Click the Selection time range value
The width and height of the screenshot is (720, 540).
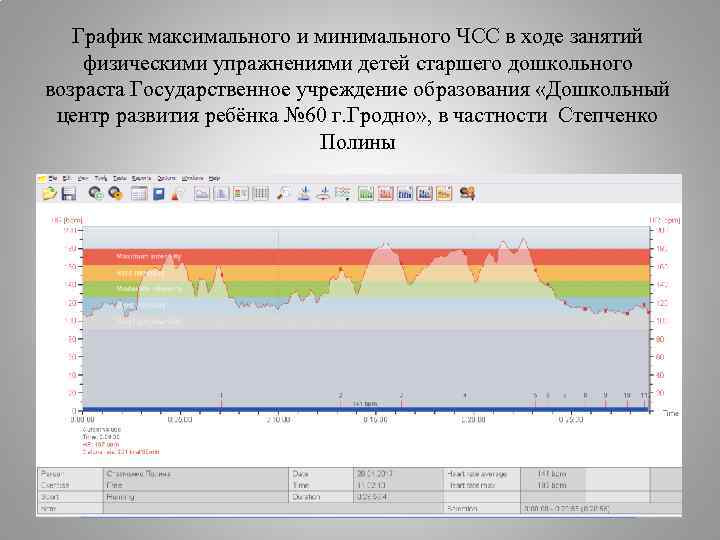(x=567, y=509)
